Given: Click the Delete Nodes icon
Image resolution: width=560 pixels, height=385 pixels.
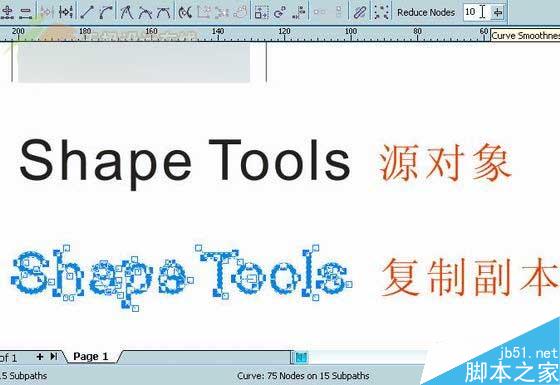Looking at the screenshot, I should pyautogui.click(x=25, y=12).
